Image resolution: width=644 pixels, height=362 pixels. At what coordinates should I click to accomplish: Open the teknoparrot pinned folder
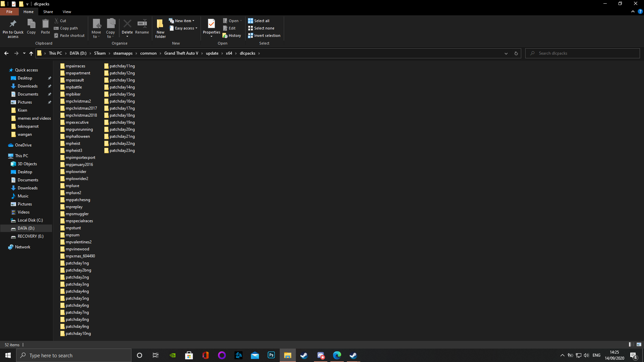28,126
